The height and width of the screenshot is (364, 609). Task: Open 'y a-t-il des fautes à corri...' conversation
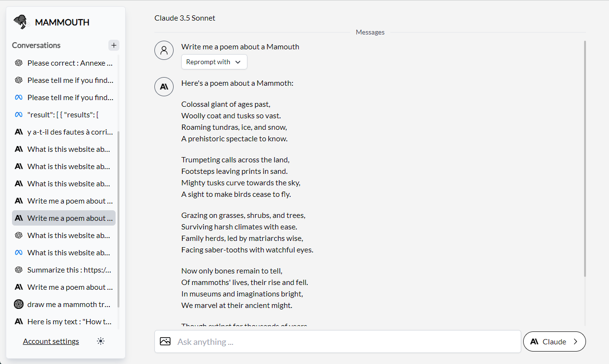70,132
